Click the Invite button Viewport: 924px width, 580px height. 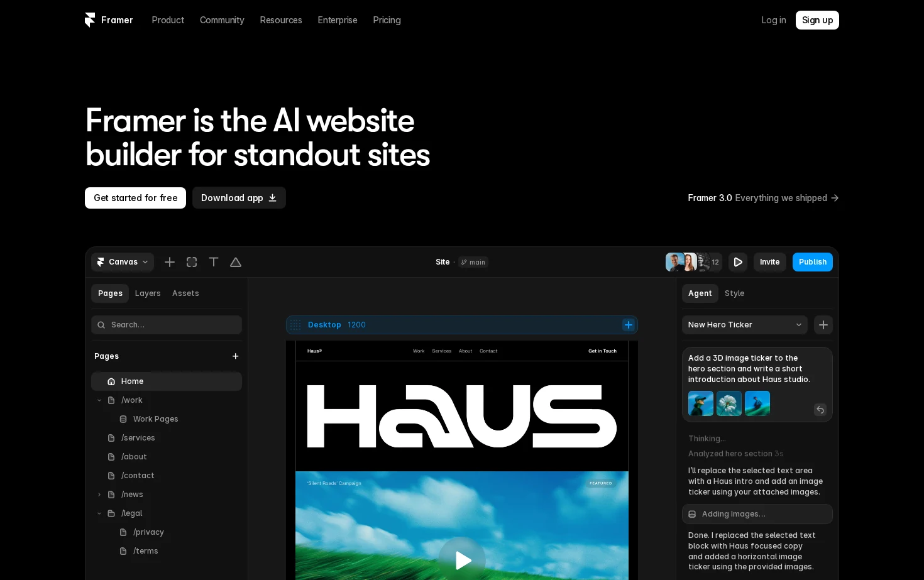point(770,262)
